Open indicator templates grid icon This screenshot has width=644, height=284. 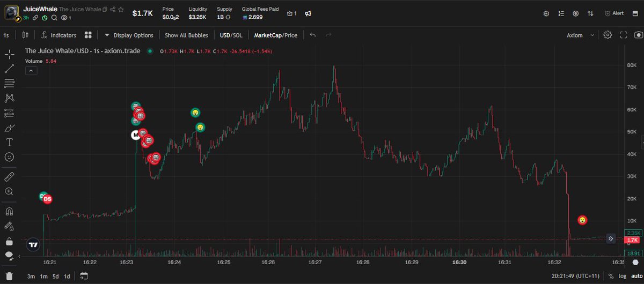pyautogui.click(x=89, y=35)
